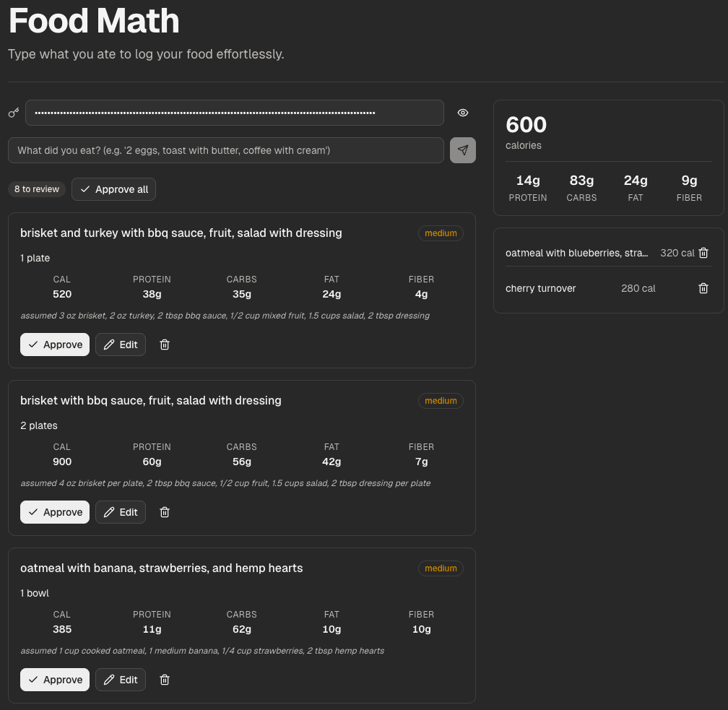Click 'brisket and turkey with bbq sauce' title
728x710 pixels.
point(181,233)
